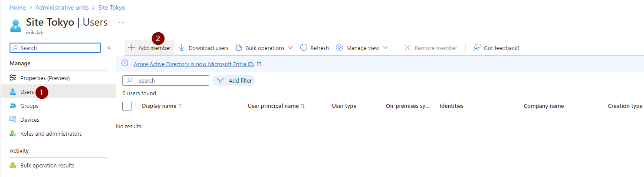Collapse the left sidebar menu
Viewport: 644px width, 177px height.
[109, 48]
